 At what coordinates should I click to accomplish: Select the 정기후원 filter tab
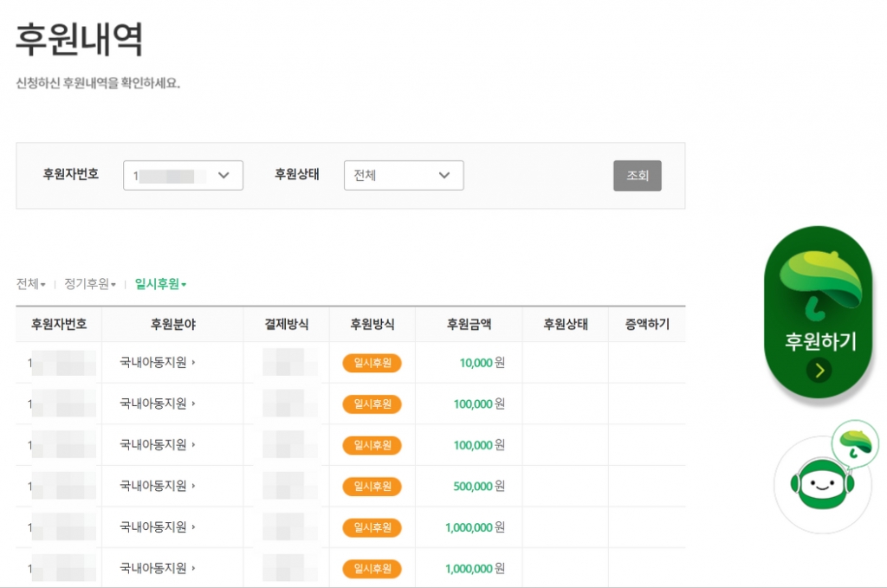pos(89,284)
